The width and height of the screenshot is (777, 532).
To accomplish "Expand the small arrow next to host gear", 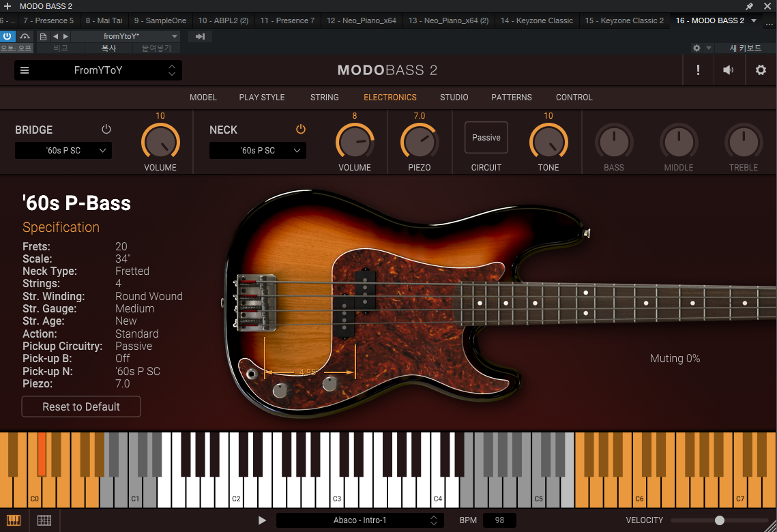I will [x=709, y=48].
